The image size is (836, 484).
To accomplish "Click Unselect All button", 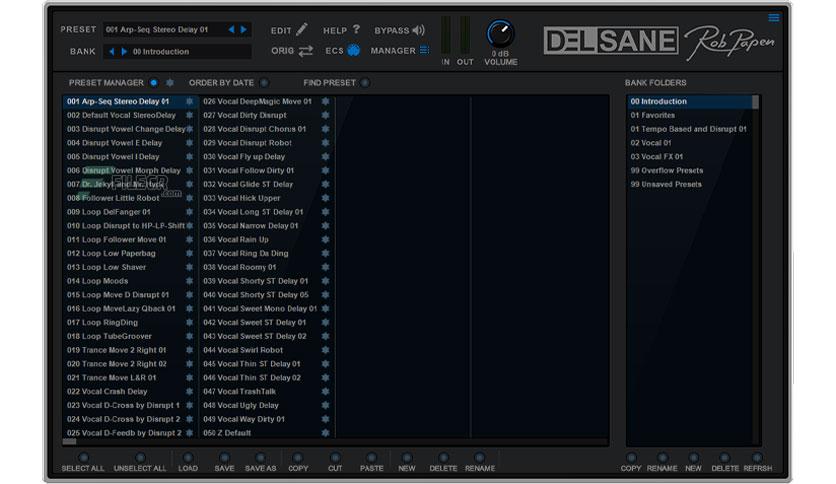I will click(140, 457).
